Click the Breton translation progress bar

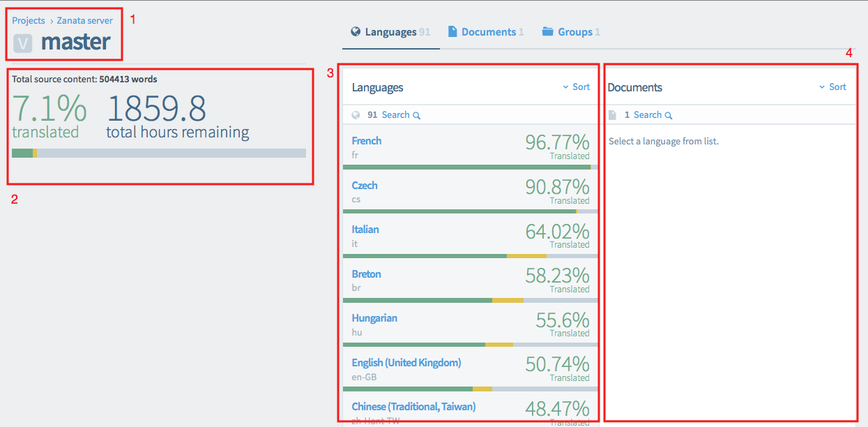point(471,301)
